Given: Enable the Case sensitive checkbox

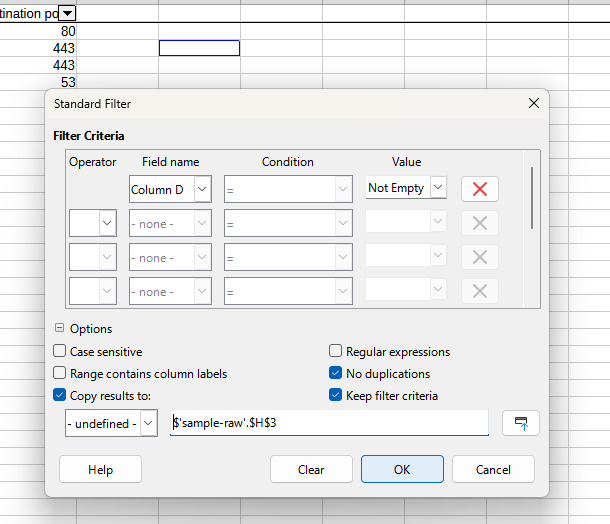Looking at the screenshot, I should pyautogui.click(x=60, y=352).
